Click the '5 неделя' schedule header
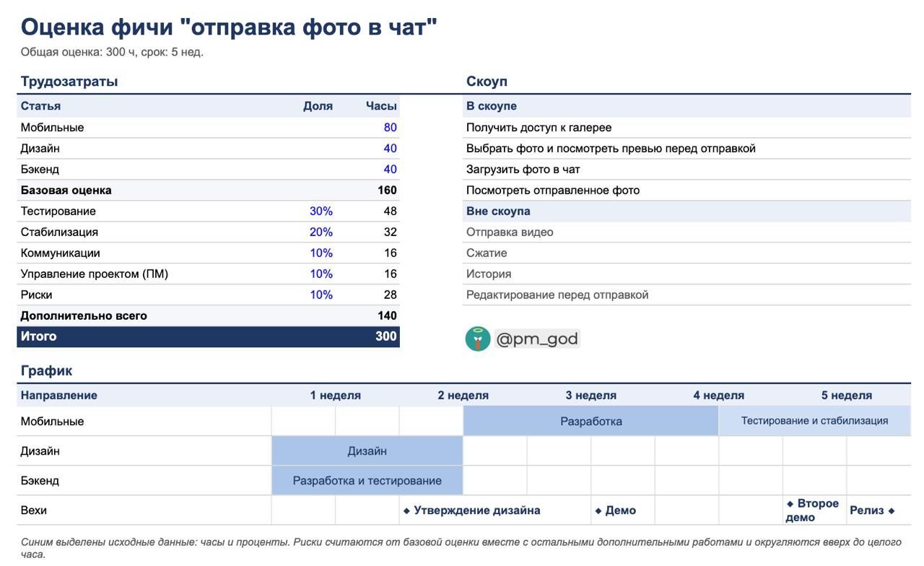This screenshot has height=566, width=924. 847,396
